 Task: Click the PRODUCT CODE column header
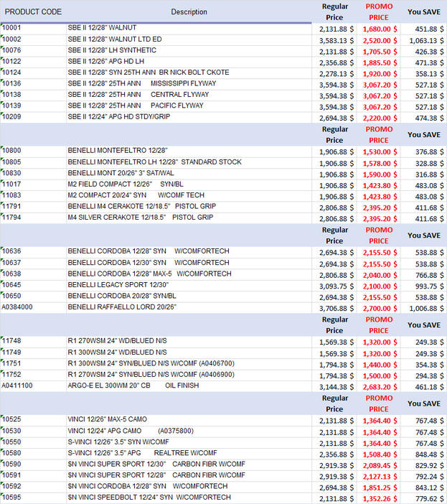pyautogui.click(x=33, y=12)
